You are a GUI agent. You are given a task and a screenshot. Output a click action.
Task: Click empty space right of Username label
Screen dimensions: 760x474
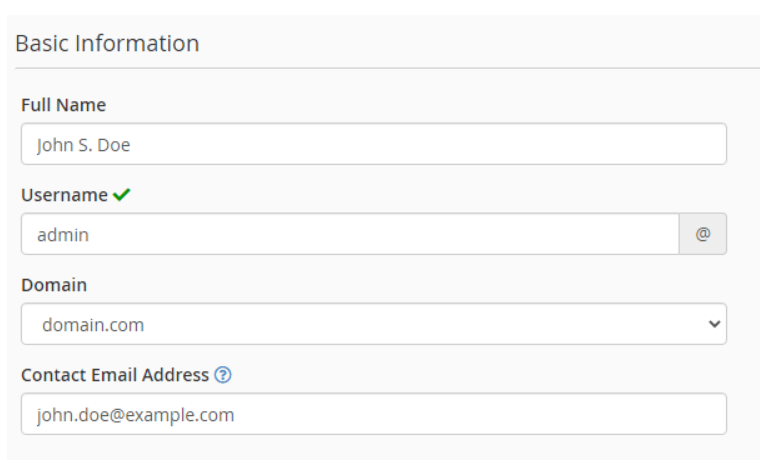pos(400,196)
